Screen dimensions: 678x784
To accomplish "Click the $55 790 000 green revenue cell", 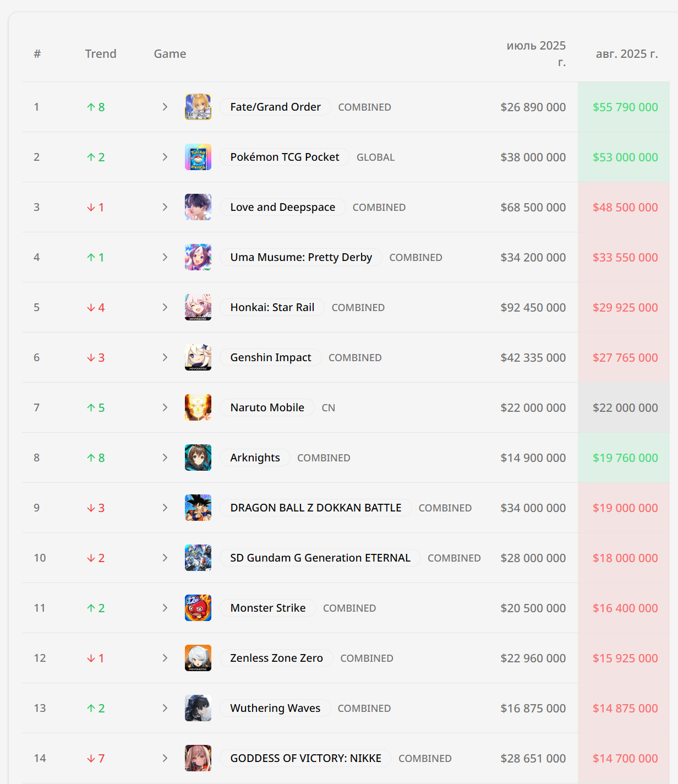I will (625, 107).
